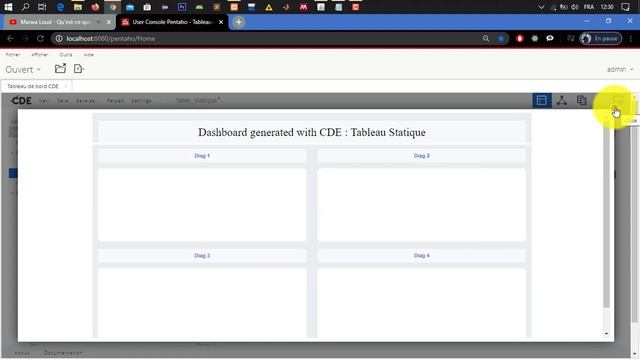Open Windows taskbar search
Screen dimensions: 640x360
[25, 7]
